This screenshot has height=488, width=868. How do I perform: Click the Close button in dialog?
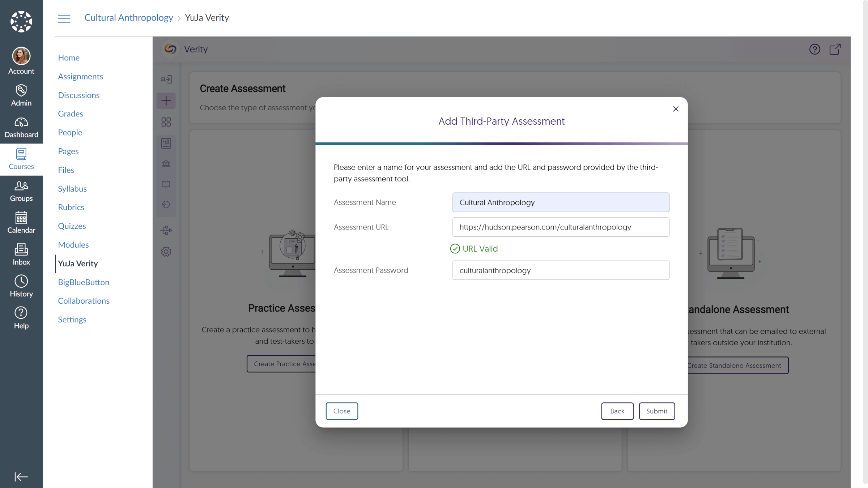[342, 411]
